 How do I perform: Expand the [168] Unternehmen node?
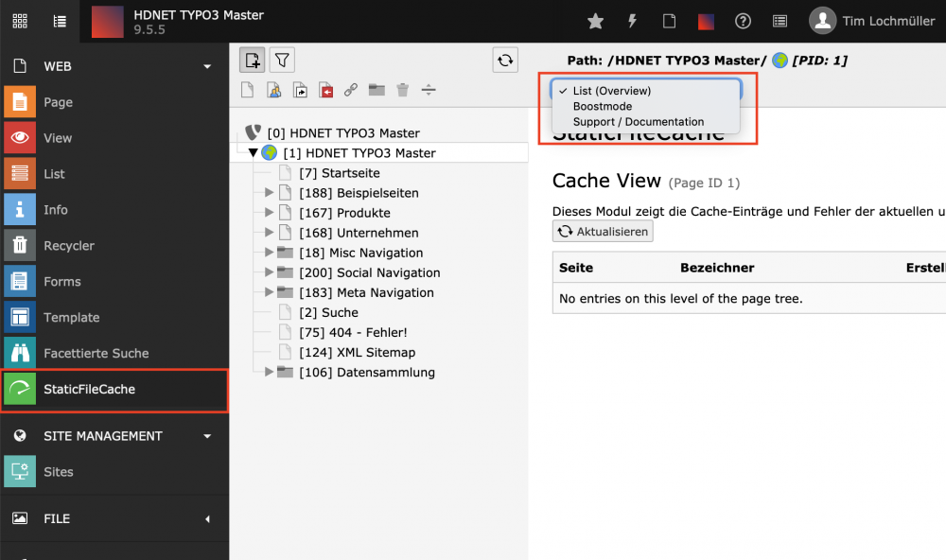point(269,233)
